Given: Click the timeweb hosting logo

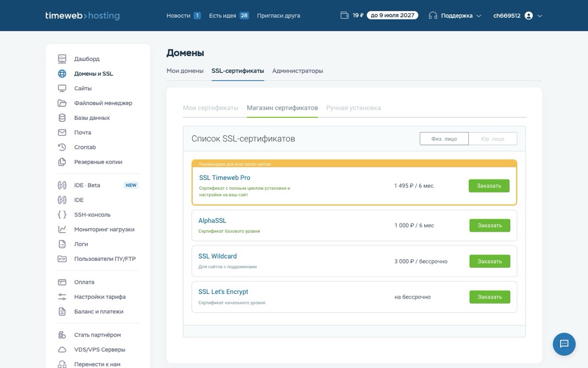Looking at the screenshot, I should (x=82, y=15).
